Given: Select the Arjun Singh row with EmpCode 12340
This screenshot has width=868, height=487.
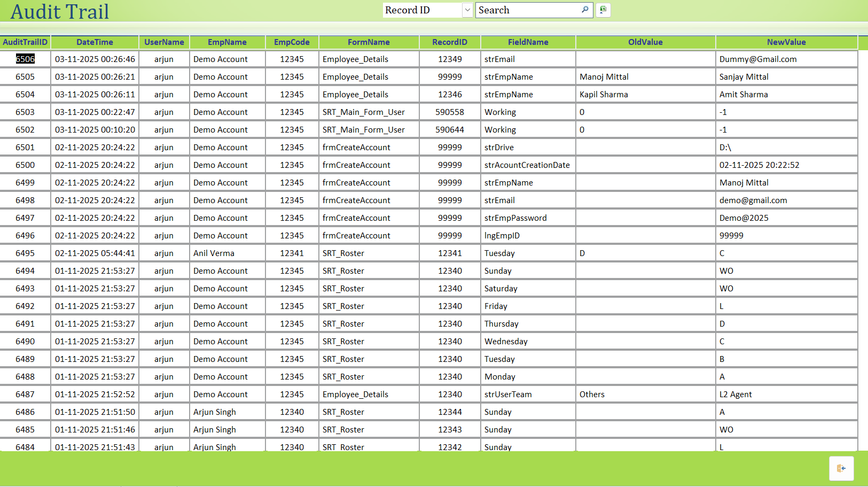Looking at the screenshot, I should [215, 412].
